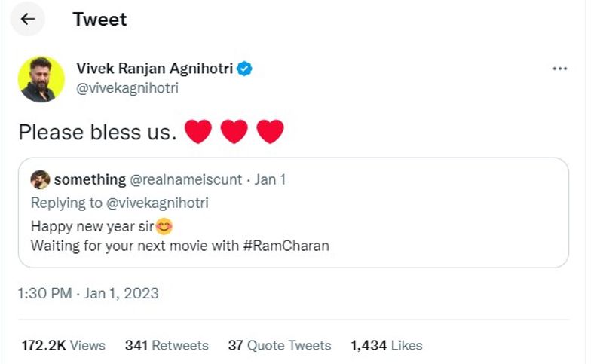View the 37 Quote Tweets list

point(279,345)
